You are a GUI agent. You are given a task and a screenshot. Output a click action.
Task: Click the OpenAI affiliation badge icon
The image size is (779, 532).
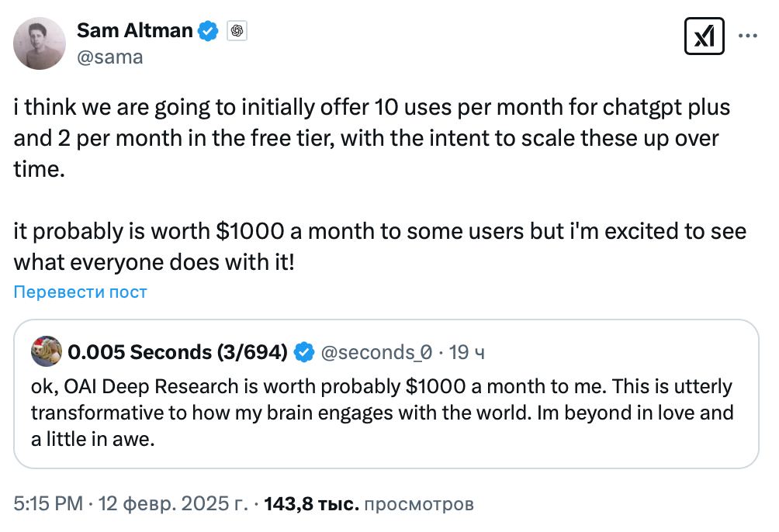[x=237, y=31]
